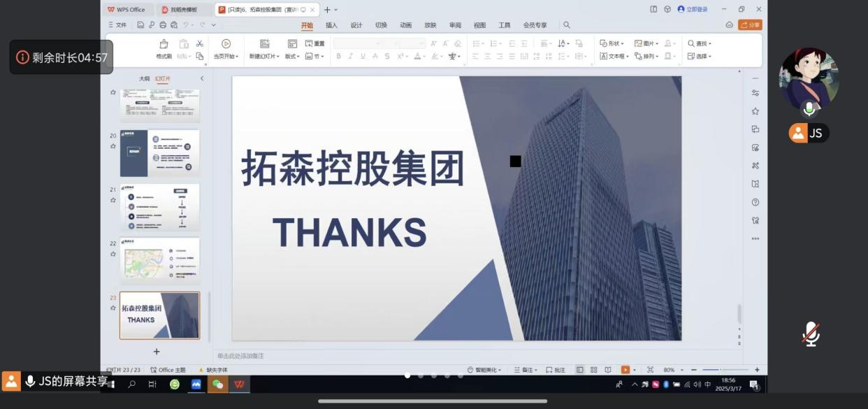Click the 格式刷 format painter icon

click(x=164, y=44)
